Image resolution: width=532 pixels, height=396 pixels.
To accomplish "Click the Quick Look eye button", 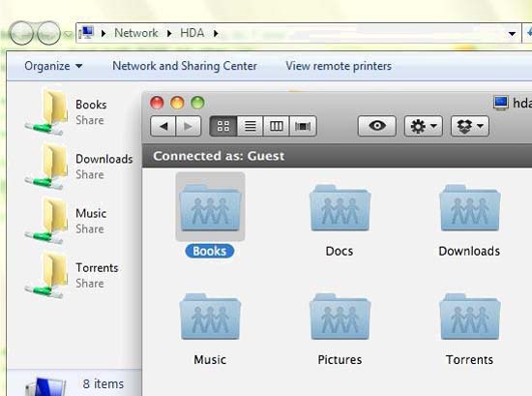I will [377, 126].
